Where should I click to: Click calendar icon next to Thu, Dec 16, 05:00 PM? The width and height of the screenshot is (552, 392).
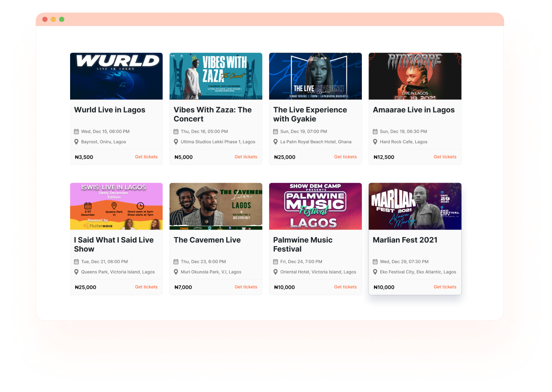(176, 131)
